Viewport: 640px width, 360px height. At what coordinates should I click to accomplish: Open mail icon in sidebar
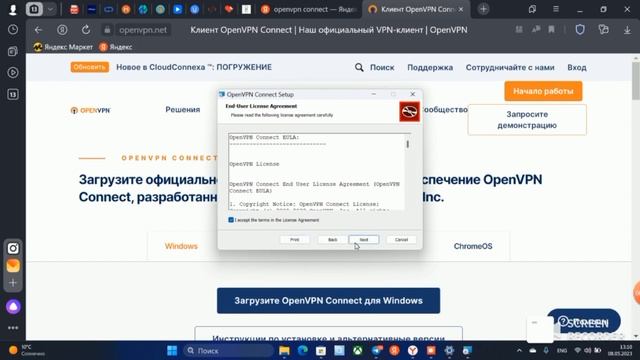pos(13,266)
